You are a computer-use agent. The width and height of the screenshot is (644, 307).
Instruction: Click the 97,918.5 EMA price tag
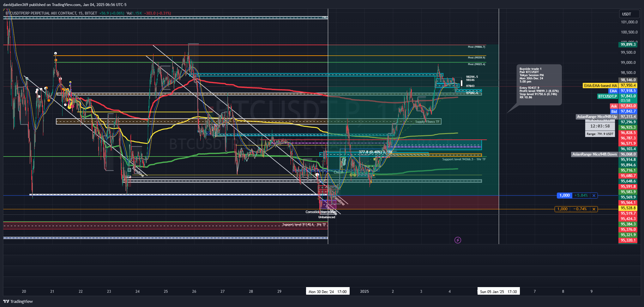(628, 91)
